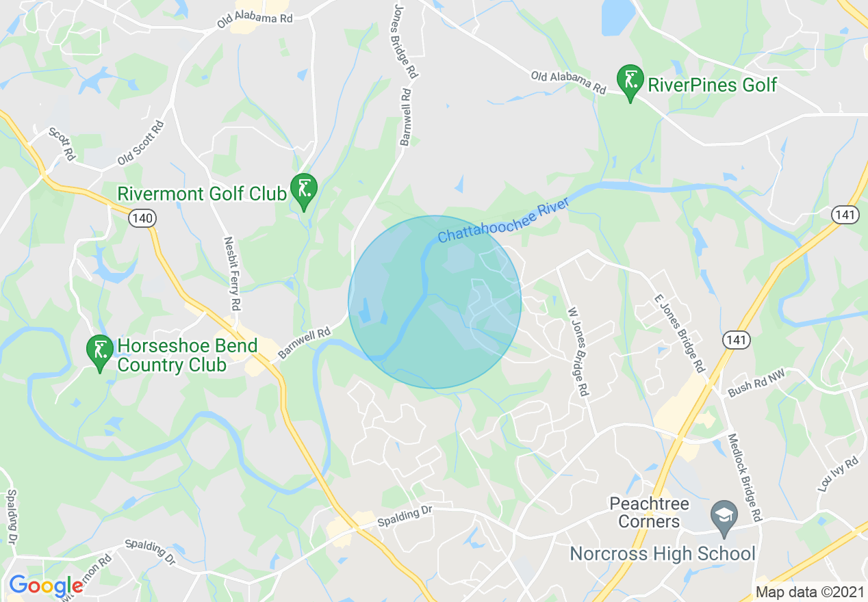
Task: Click the W Jones Bridge Rd label
Action: click(578, 350)
